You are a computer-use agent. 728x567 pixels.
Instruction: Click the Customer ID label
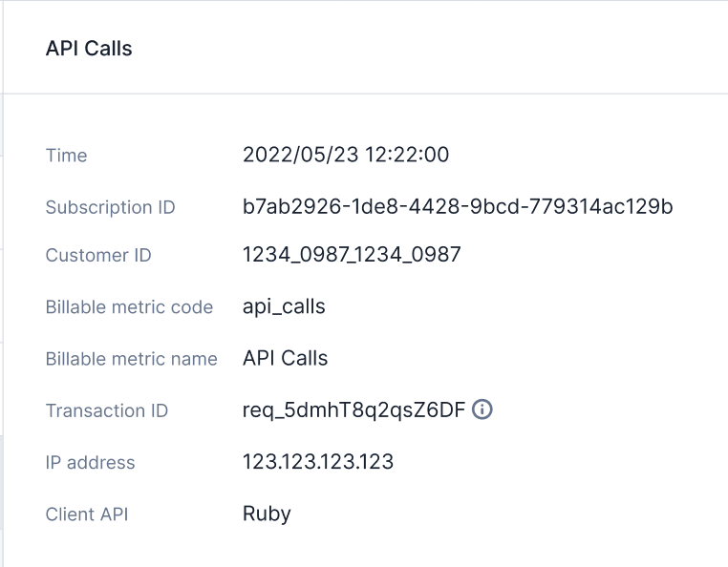(x=98, y=255)
